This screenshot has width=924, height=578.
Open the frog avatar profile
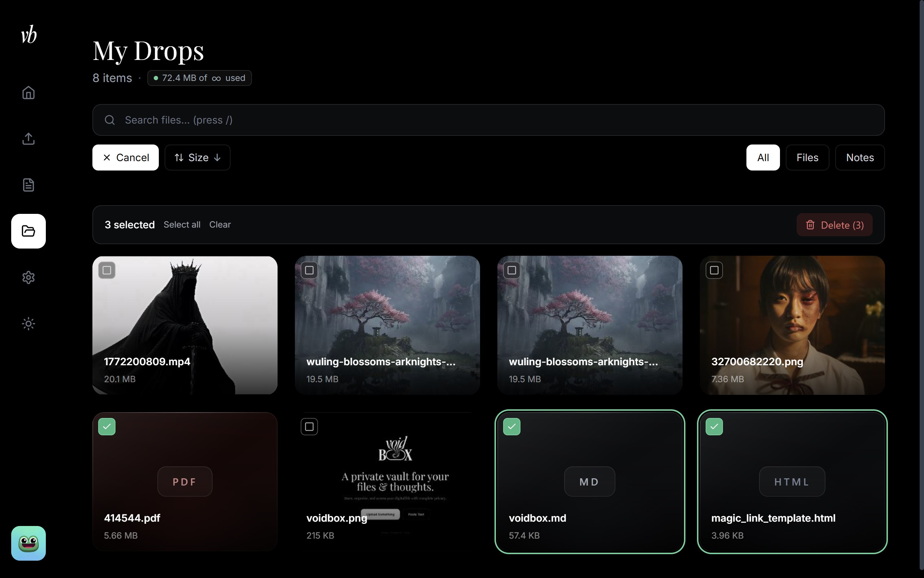pyautogui.click(x=29, y=543)
